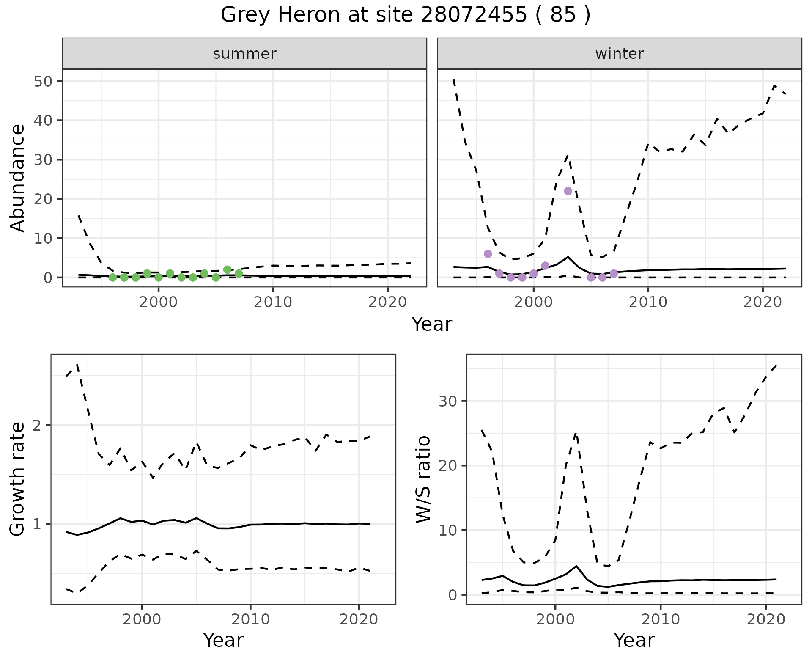Click the 2020 tick under winter panel
The image size is (812, 660).
click(763, 302)
